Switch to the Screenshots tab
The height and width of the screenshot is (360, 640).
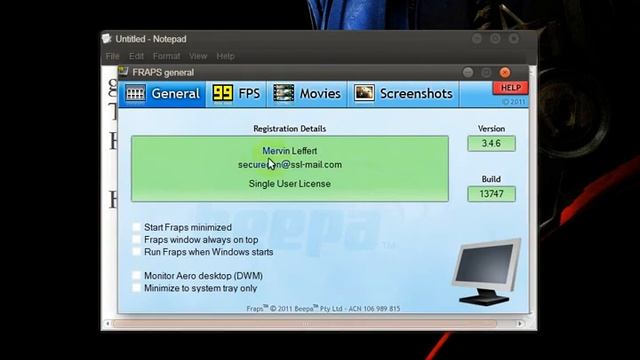coord(403,94)
